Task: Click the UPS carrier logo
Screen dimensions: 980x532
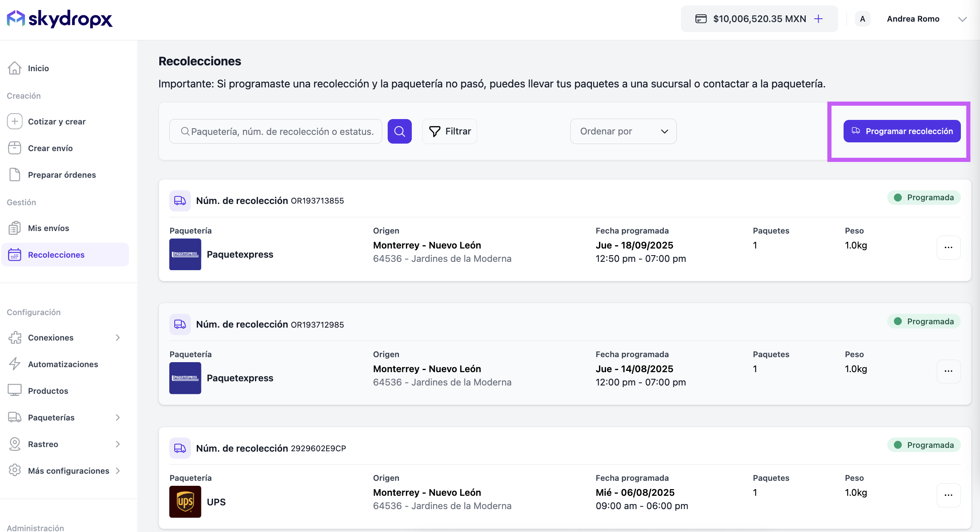Action: click(x=185, y=501)
